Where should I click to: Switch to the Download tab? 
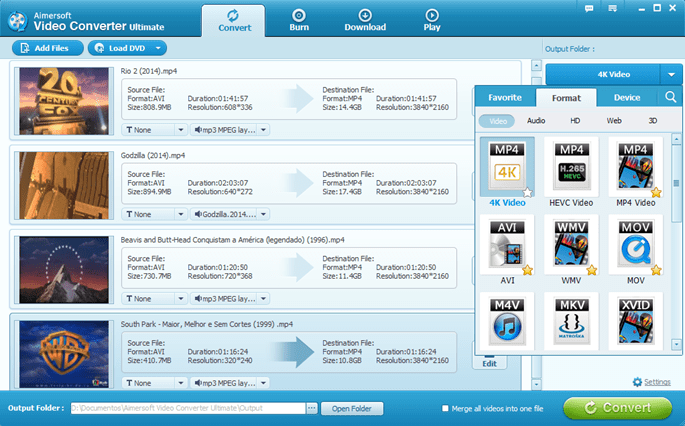point(365,21)
